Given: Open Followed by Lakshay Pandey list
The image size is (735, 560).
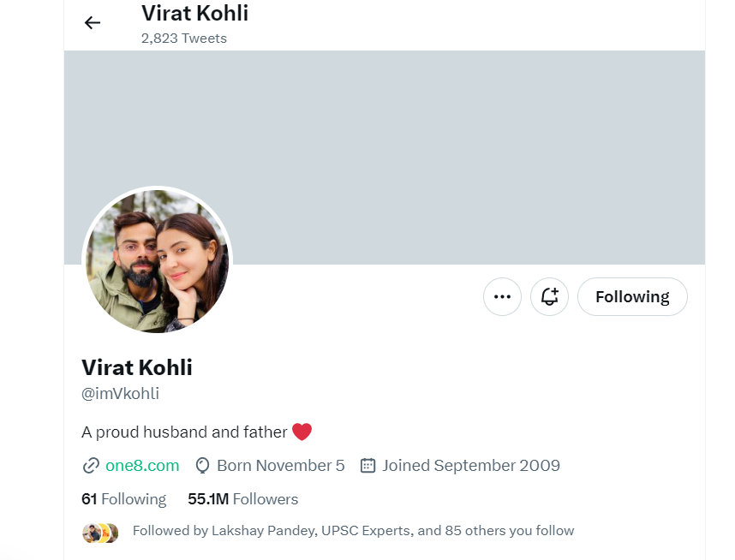Looking at the screenshot, I should point(353,531).
